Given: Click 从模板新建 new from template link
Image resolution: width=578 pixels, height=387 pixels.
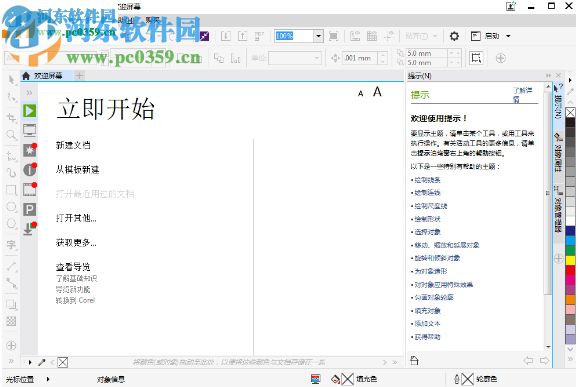Looking at the screenshot, I should point(77,170).
